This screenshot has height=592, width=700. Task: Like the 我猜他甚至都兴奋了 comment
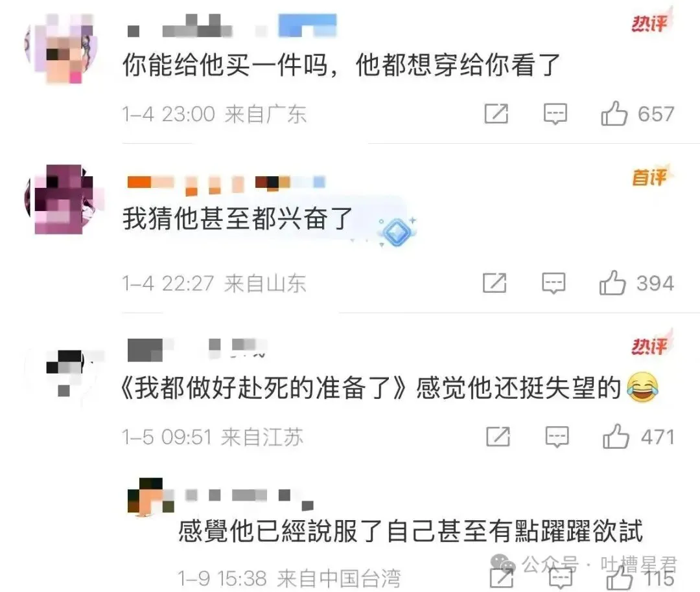pos(612,283)
